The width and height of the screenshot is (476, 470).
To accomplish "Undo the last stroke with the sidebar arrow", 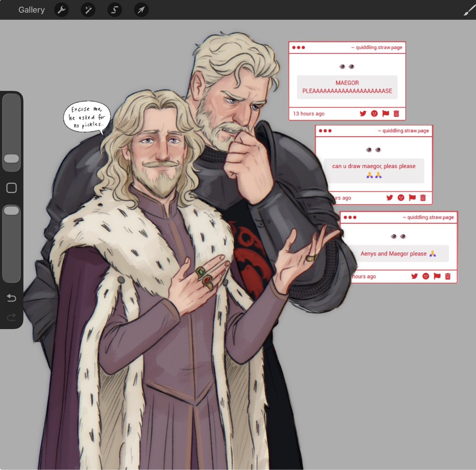I will (x=12, y=298).
